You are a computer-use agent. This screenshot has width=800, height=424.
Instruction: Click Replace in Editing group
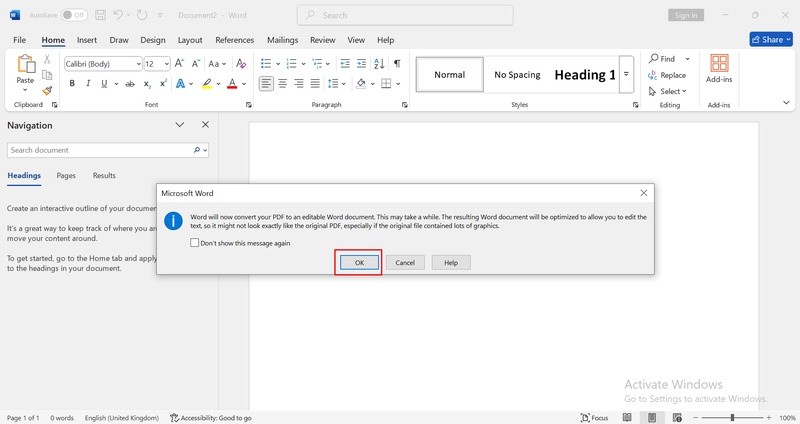tap(667, 75)
